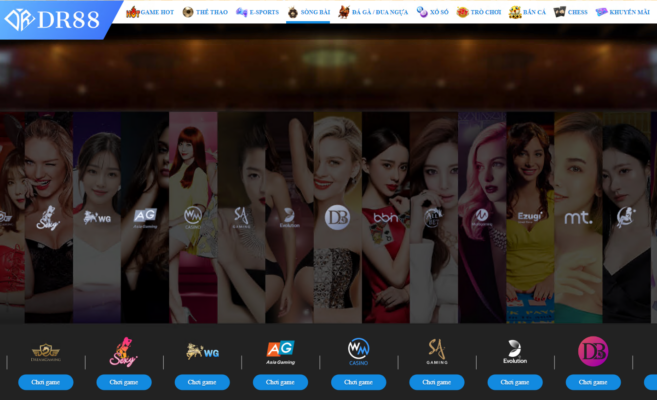This screenshot has height=400, width=657.
Task: Open the Game Hot menu
Action: 149,12
